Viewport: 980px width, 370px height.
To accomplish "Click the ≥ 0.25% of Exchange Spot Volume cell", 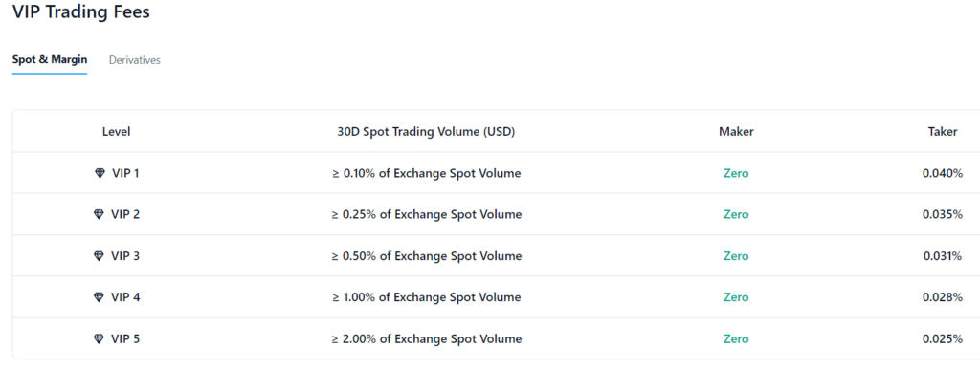I will tap(426, 214).
